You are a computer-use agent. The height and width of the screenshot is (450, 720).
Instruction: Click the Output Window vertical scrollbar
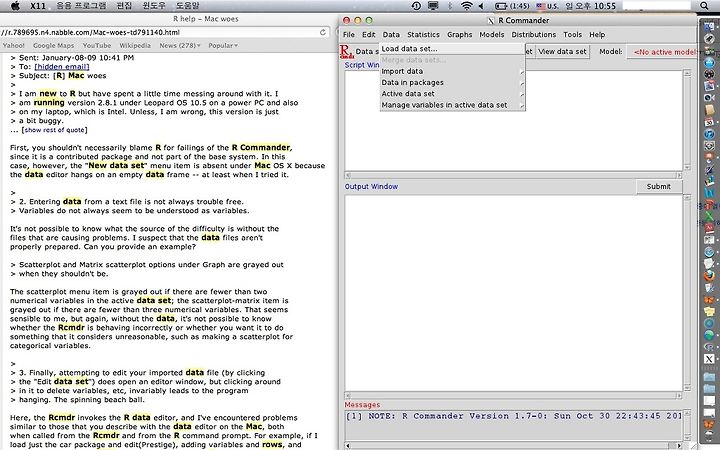(x=687, y=293)
